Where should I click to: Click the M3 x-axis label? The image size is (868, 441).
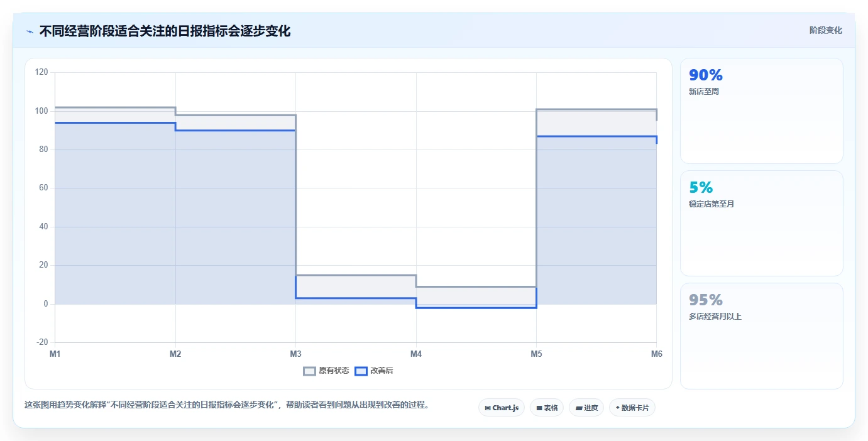coord(295,354)
